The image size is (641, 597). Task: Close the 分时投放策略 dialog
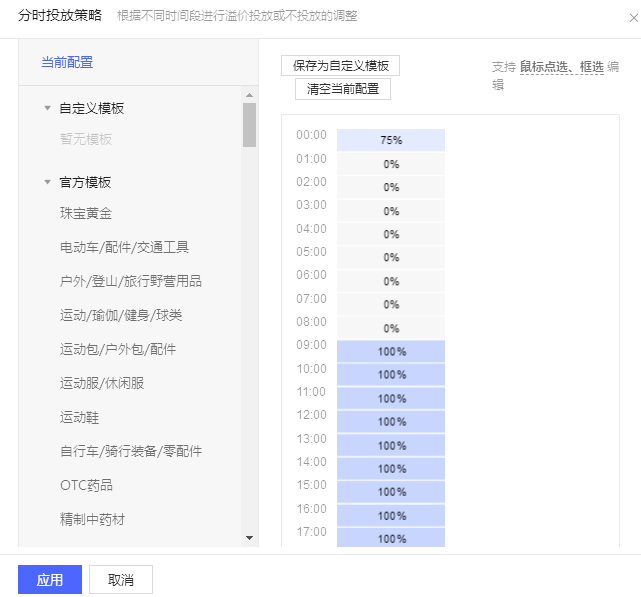click(633, 18)
